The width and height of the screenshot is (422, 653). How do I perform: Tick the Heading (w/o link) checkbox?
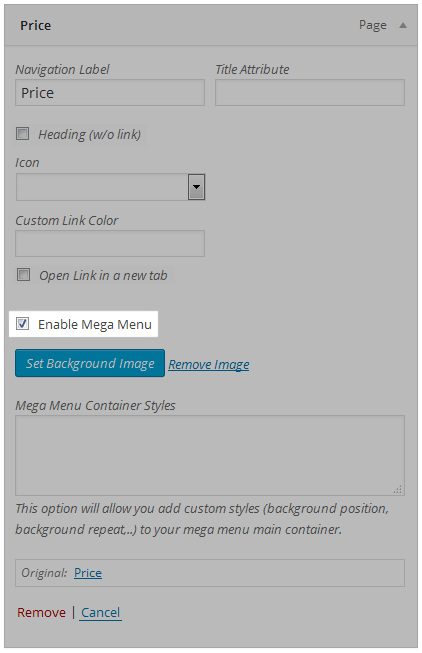coord(22,134)
